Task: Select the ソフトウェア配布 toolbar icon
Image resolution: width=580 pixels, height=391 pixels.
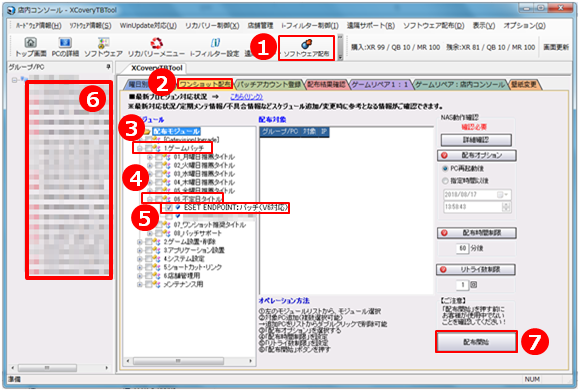Action: [306, 48]
